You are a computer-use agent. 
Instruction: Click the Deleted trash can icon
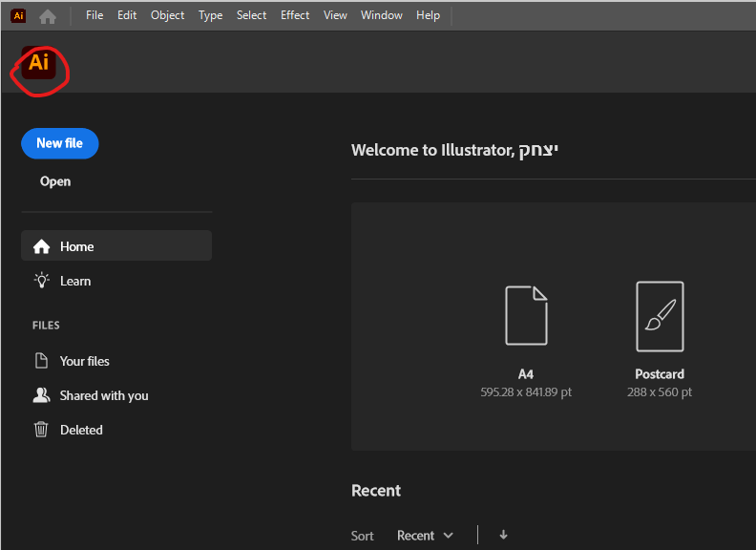[x=41, y=429]
